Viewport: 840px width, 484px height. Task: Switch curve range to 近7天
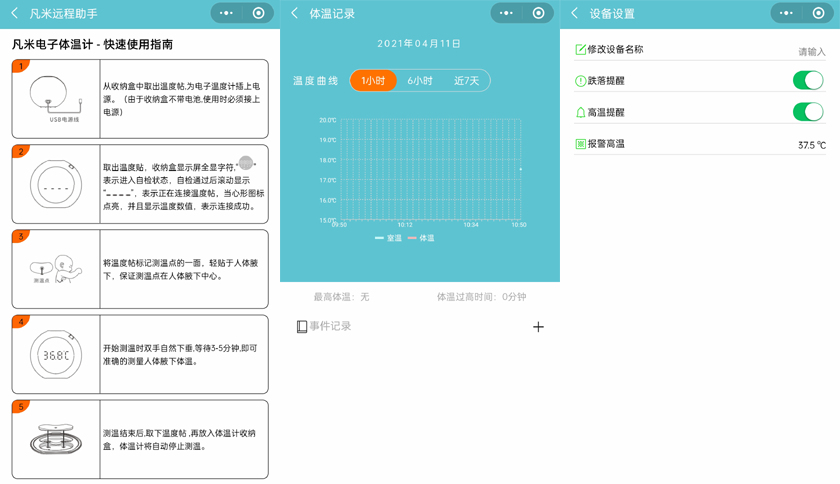coord(466,80)
